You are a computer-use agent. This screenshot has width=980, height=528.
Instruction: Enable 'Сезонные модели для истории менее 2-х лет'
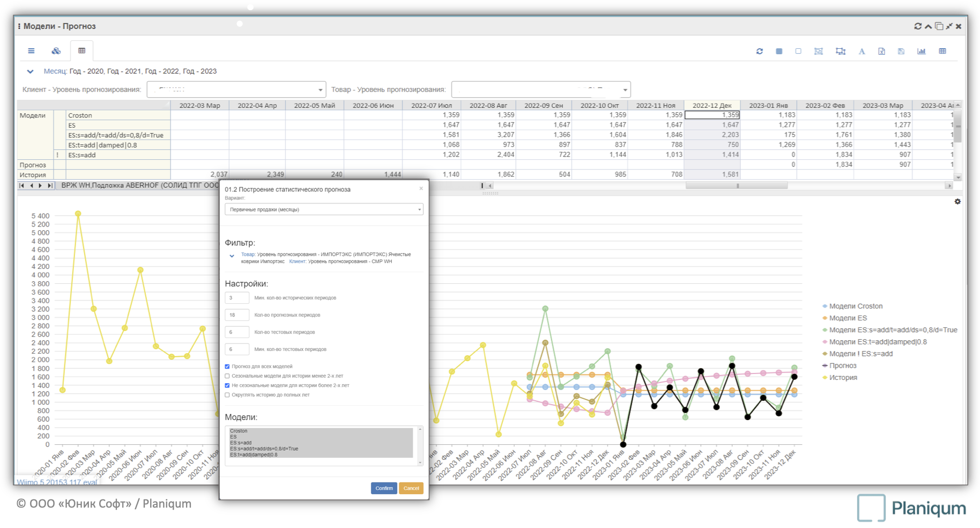[x=227, y=376]
